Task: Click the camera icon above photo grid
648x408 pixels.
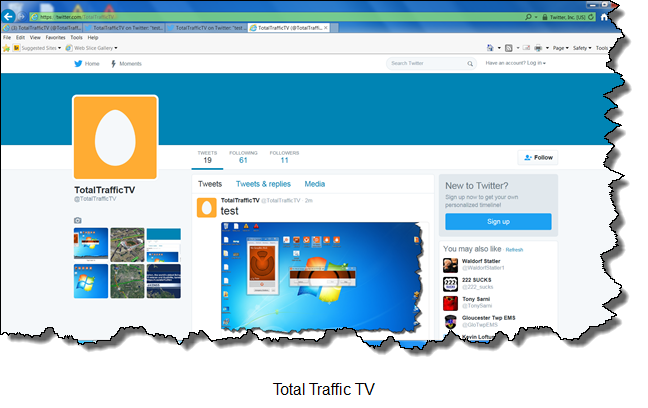Action: 78,220
